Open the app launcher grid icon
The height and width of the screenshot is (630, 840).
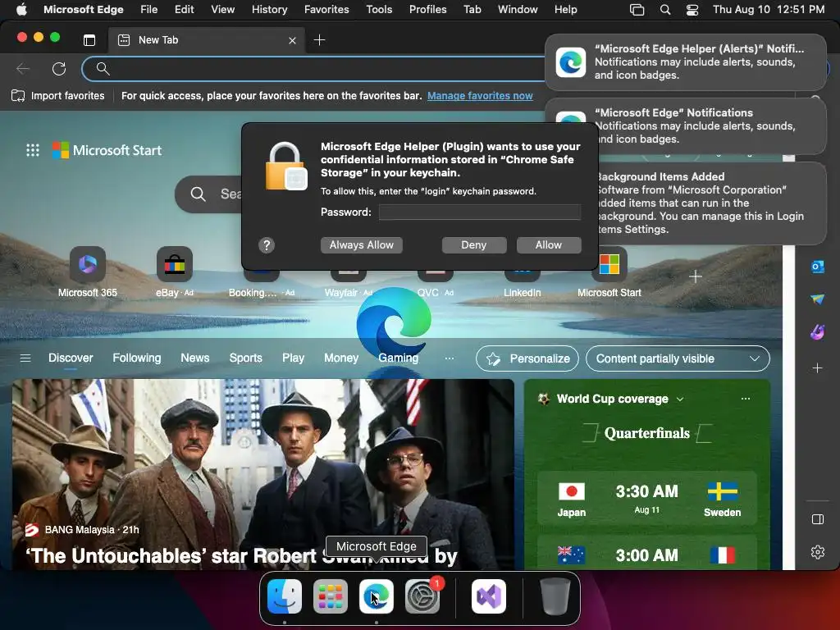tap(33, 151)
